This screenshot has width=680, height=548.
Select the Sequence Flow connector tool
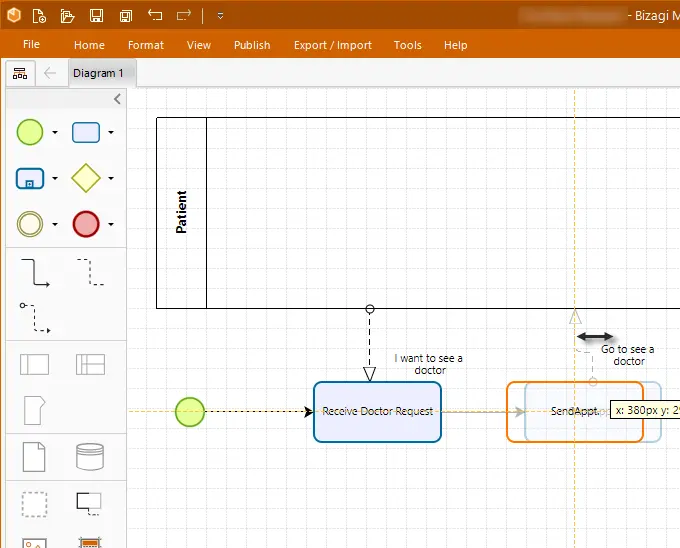(x=35, y=273)
